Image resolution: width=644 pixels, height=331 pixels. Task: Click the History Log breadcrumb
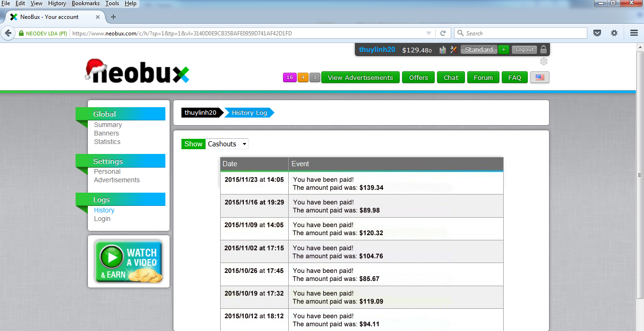point(249,112)
